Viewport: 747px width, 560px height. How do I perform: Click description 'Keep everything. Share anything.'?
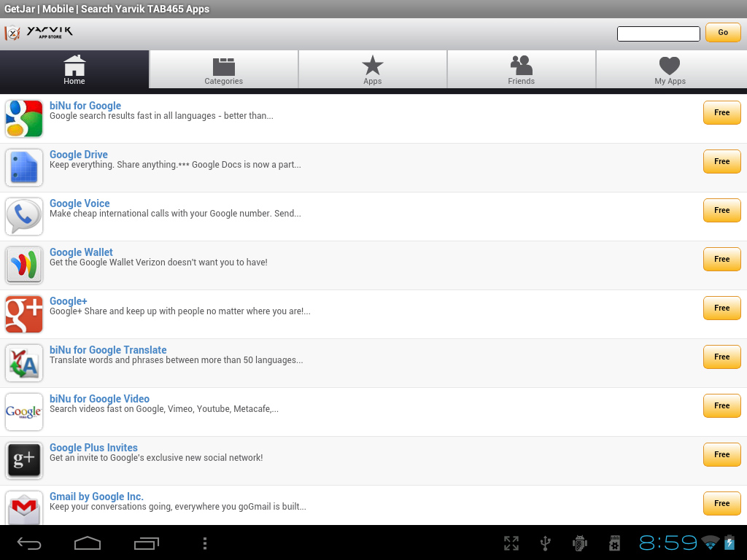click(x=175, y=165)
